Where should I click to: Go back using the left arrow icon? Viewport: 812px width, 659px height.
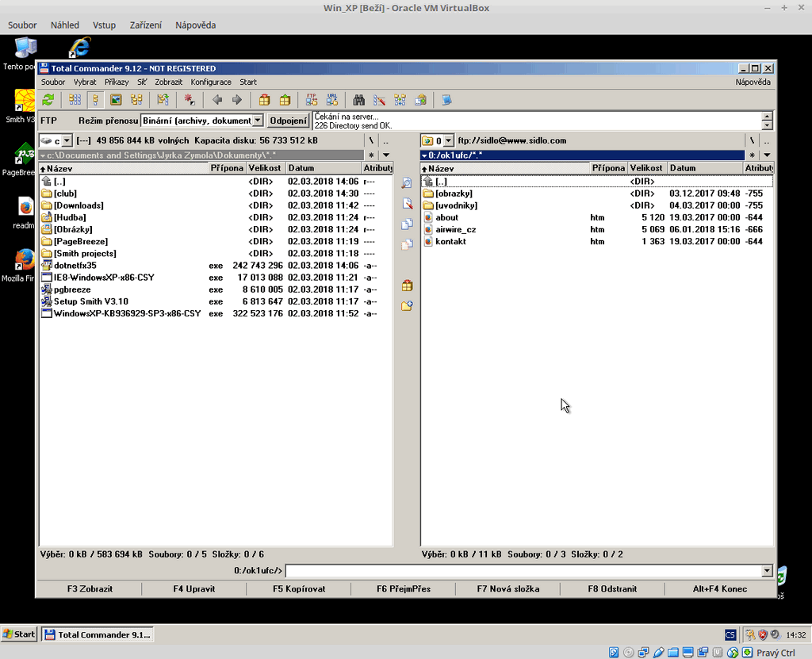216,100
